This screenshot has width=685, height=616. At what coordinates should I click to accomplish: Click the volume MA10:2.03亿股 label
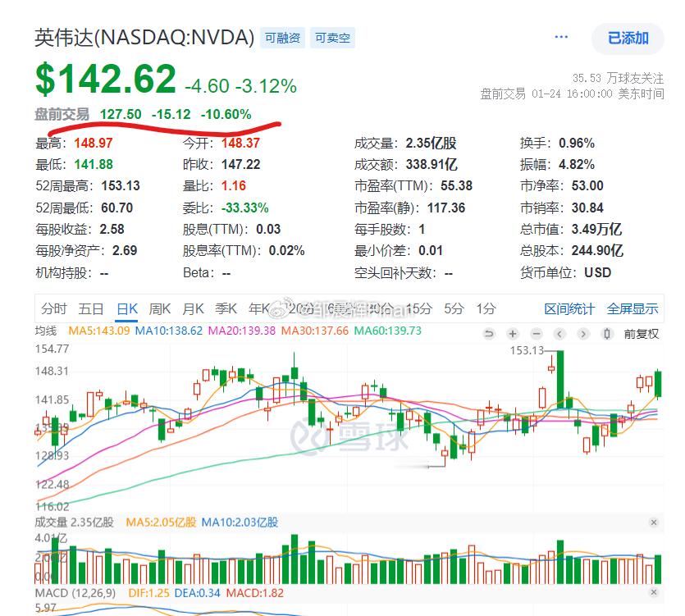pos(240,522)
